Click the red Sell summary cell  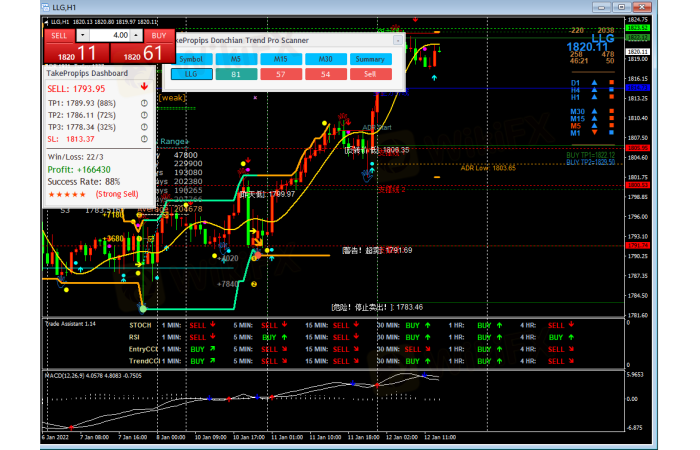[x=370, y=74]
